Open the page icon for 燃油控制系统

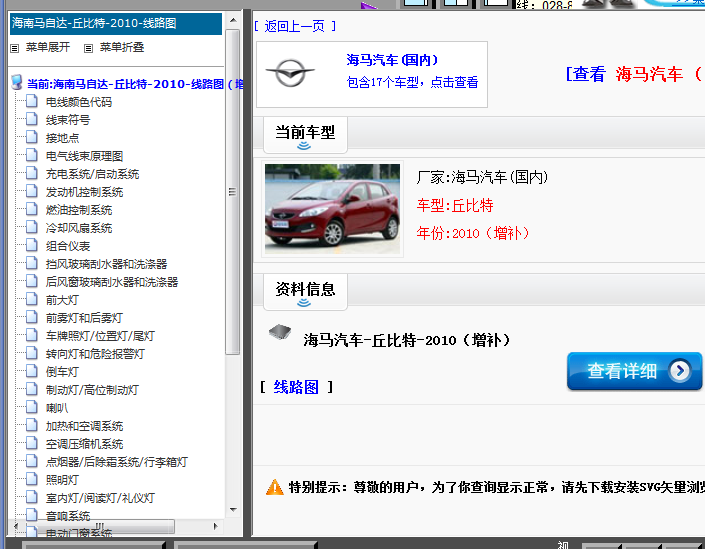pos(31,209)
